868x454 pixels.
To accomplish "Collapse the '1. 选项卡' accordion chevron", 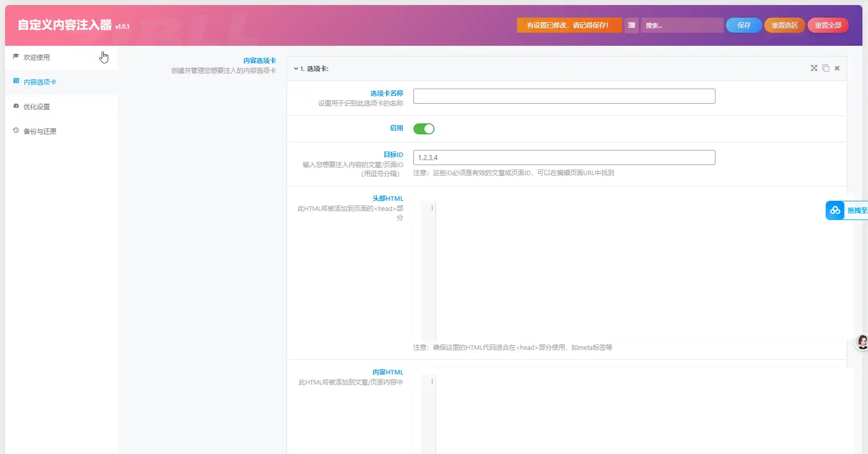I will (296, 69).
